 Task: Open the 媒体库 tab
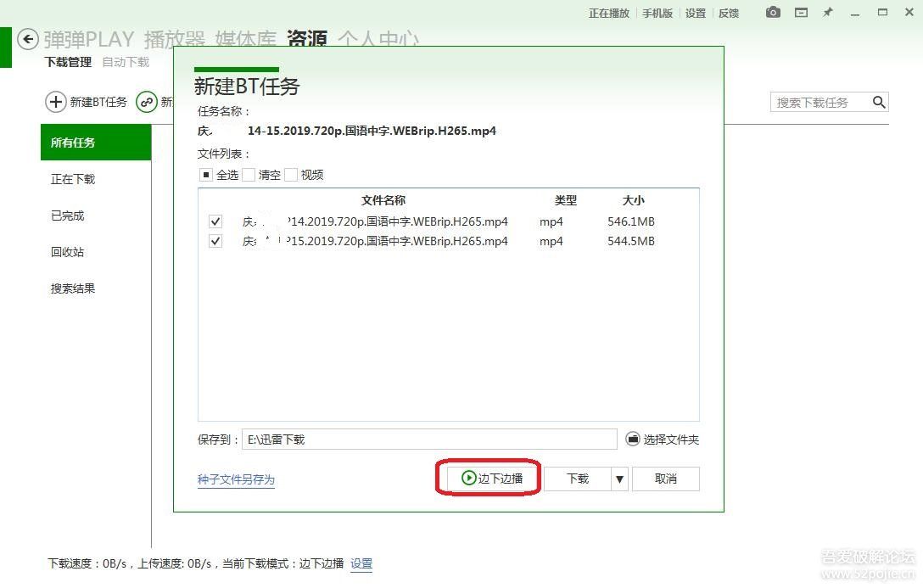click(x=245, y=39)
